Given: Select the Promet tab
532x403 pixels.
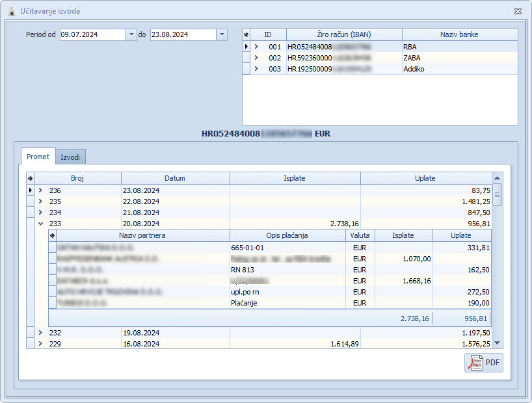Looking at the screenshot, I should point(38,157).
